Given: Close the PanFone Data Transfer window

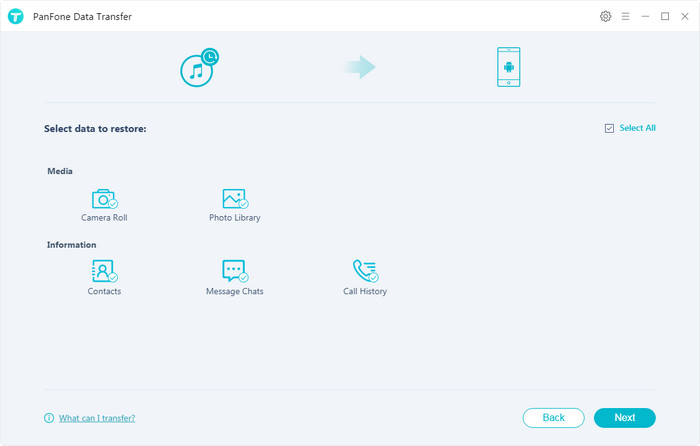Looking at the screenshot, I should coord(685,17).
